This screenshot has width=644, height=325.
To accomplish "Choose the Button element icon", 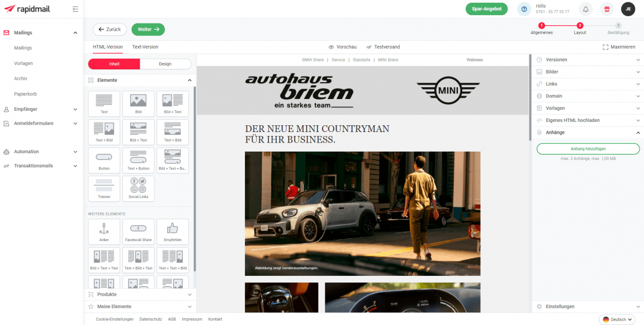I will pos(104,160).
